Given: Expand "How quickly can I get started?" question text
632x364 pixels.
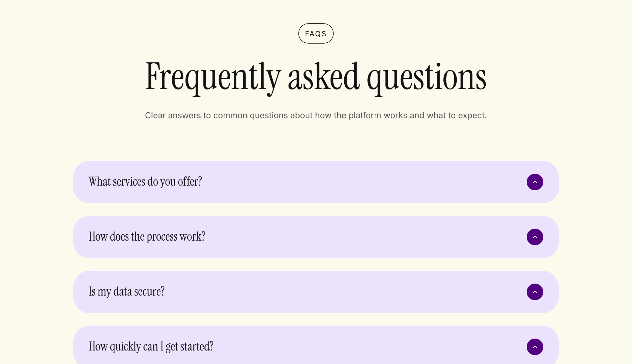Looking at the screenshot, I should (151, 347).
